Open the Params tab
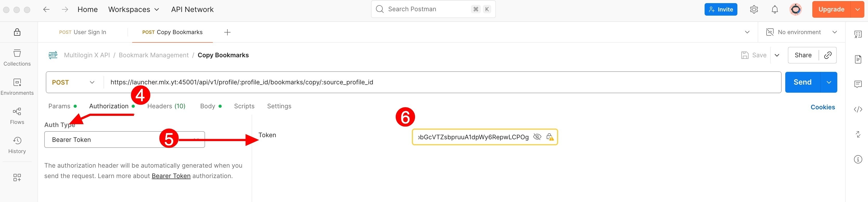The height and width of the screenshot is (202, 868). 62,106
